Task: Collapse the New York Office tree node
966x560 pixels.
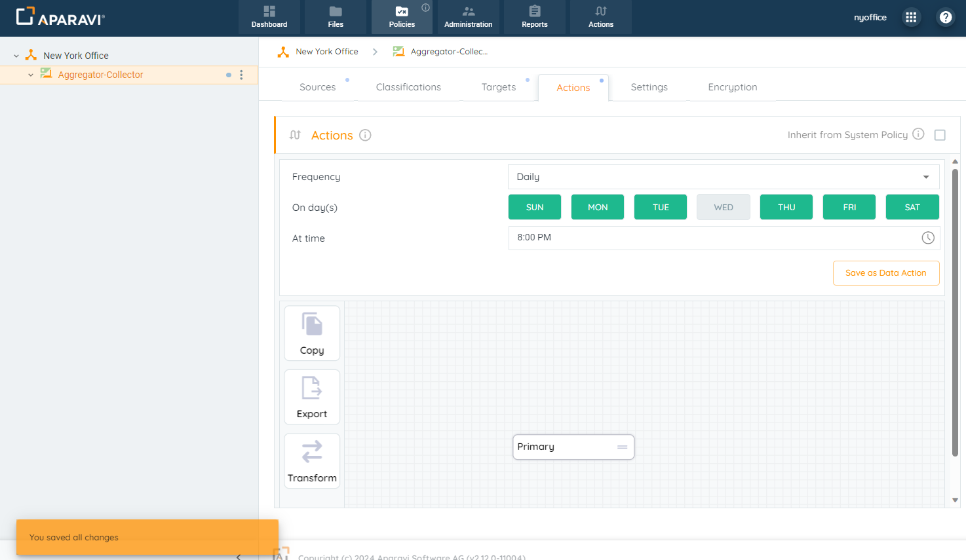Action: point(16,56)
